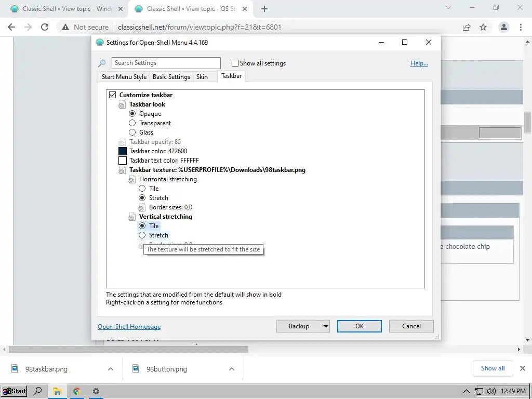Switch to the Basic Settings tab

[171, 77]
